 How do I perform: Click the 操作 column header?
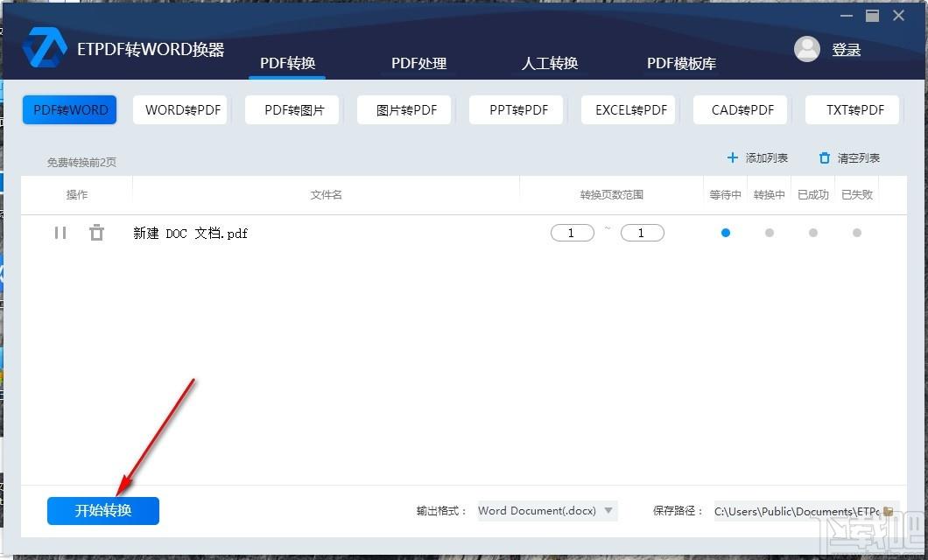coord(77,194)
